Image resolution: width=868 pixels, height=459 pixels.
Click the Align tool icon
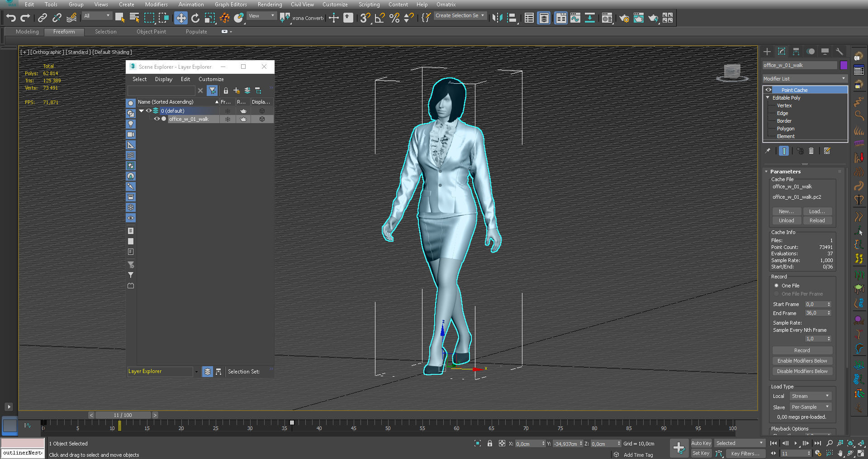click(x=512, y=18)
